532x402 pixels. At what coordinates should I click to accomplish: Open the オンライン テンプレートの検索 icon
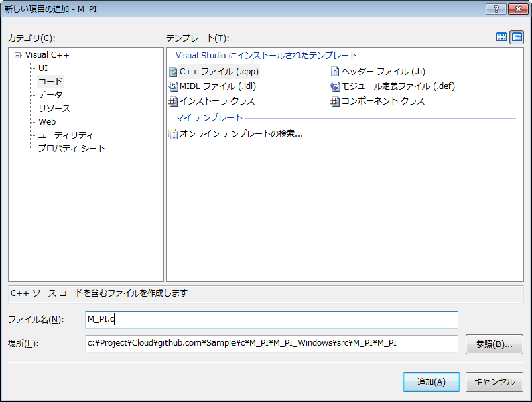(x=173, y=135)
